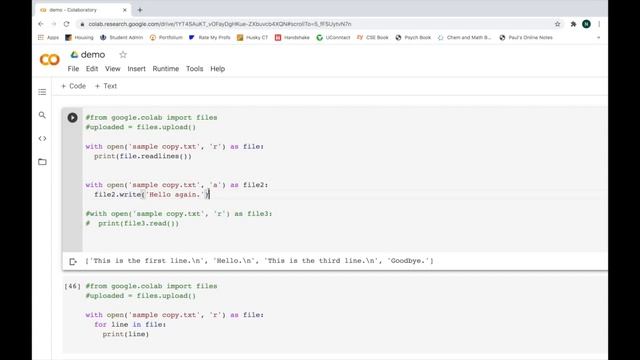640x360 pixels.
Task: Open the Runtime menu
Action: 166,69
